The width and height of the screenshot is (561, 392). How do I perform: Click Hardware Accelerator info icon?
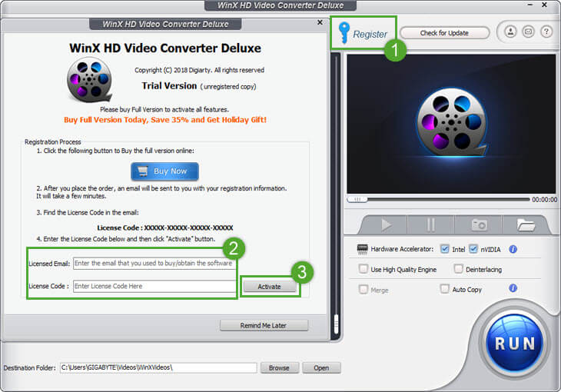[x=513, y=249]
